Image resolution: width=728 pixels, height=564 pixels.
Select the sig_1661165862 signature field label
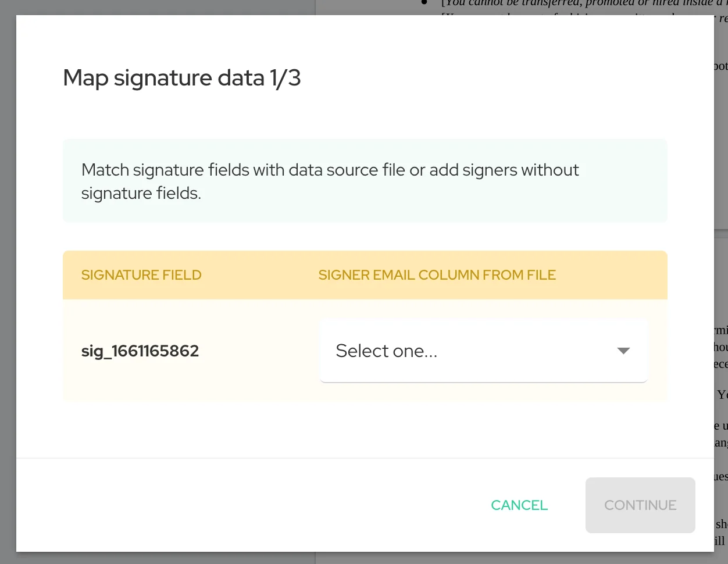140,351
